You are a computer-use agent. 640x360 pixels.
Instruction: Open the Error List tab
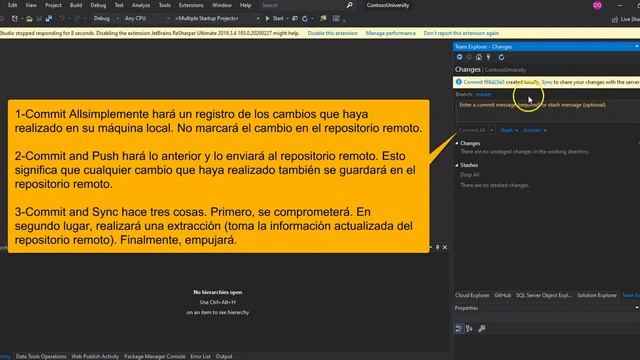click(200, 356)
